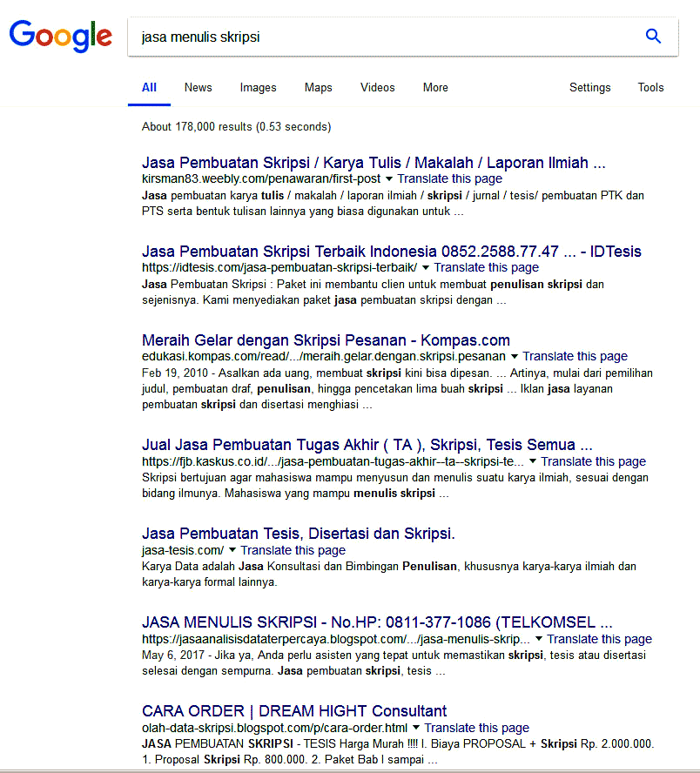Viewport: 700px width, 773px height.
Task: Open the Videos results tab
Action: coord(377,87)
